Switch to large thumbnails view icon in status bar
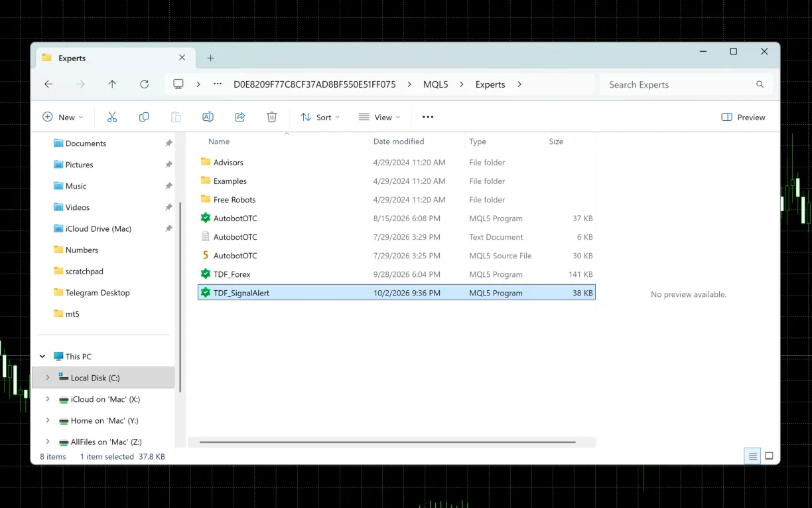 pos(770,456)
